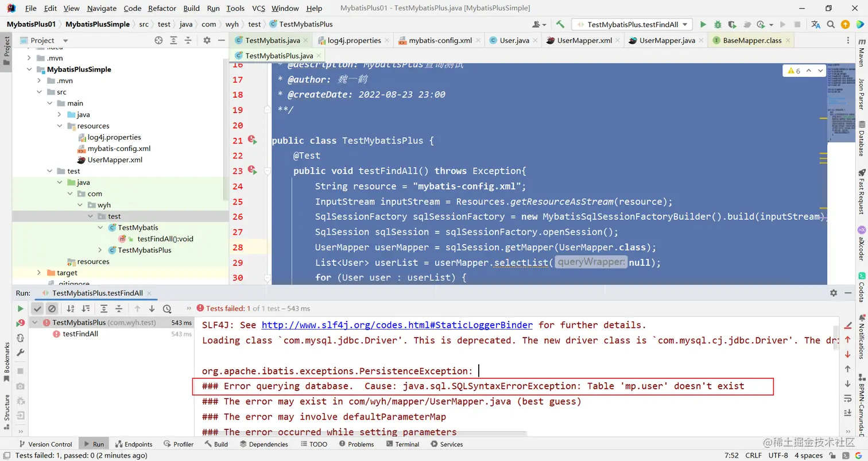Run TestMybatisPlus.testFindAll with the top toolbar play button

point(703,25)
